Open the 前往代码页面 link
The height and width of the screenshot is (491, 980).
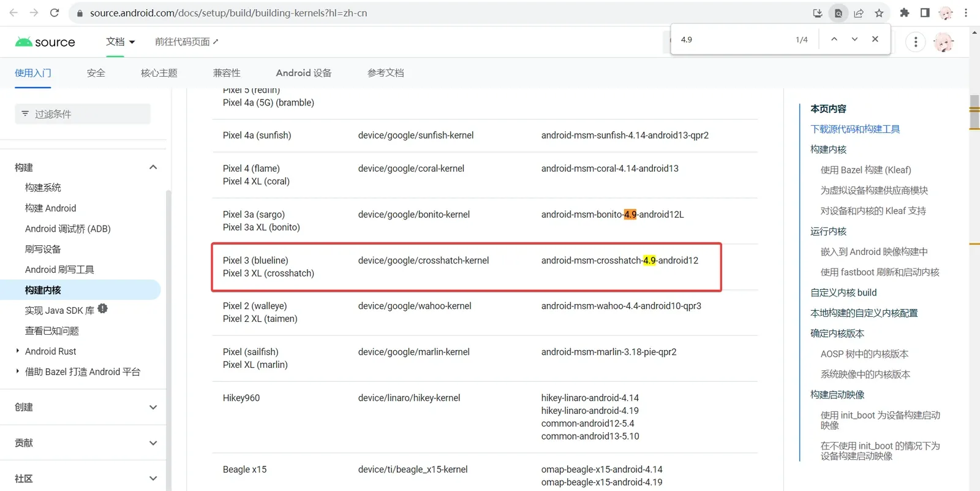tap(187, 42)
